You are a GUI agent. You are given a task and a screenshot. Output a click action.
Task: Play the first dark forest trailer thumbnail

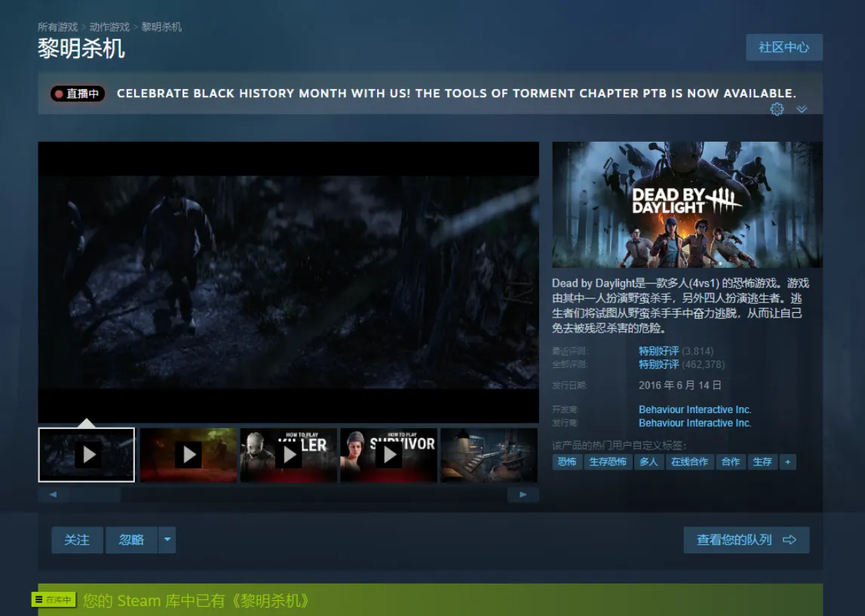(x=87, y=455)
